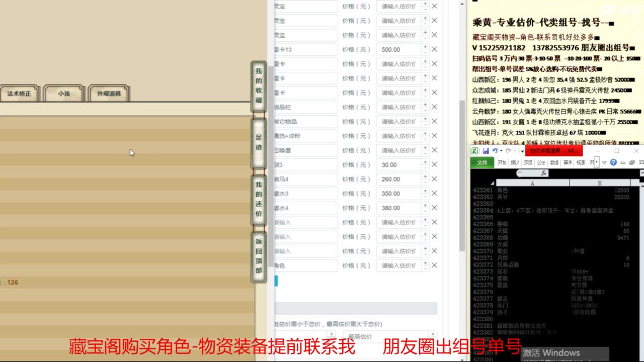The image size is (644, 362).
Task: Open the Excel 文件 menu
Action: [482, 162]
